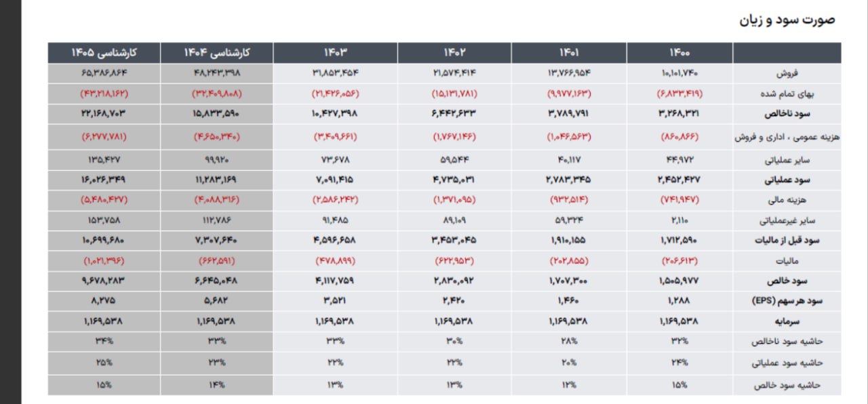This screenshot has height=404, width=868.
Task: Select the ۱۴۰۱ column header
Action: pos(569,53)
